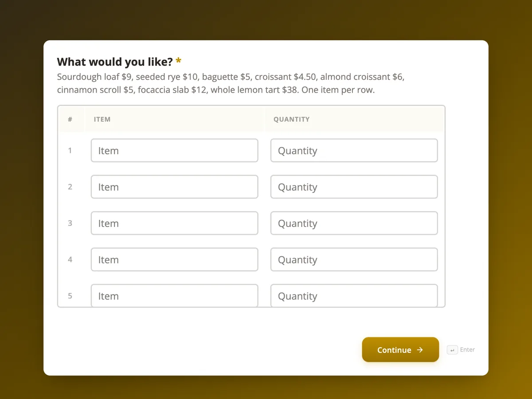This screenshot has height=399, width=532.
Task: Focus the Item input in row 2
Action: tap(175, 187)
